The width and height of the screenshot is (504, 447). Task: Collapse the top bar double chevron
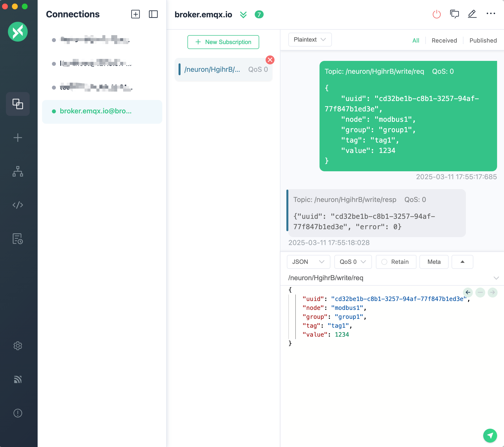[243, 15]
